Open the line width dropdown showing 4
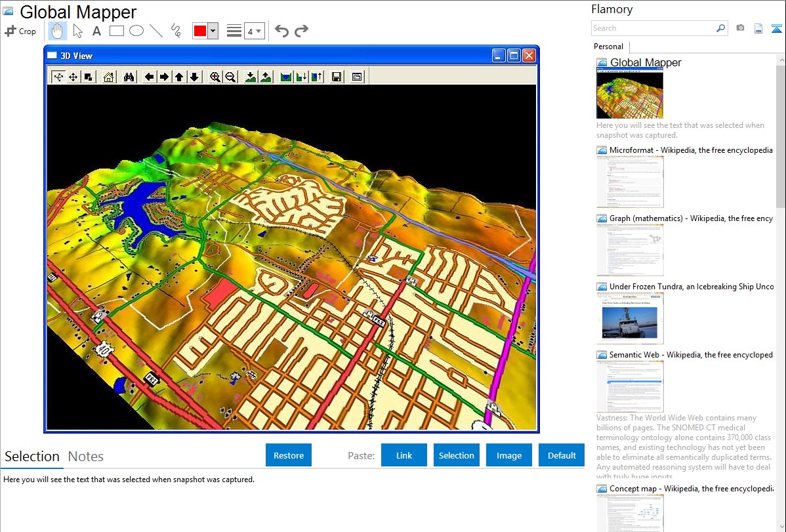 click(x=255, y=31)
